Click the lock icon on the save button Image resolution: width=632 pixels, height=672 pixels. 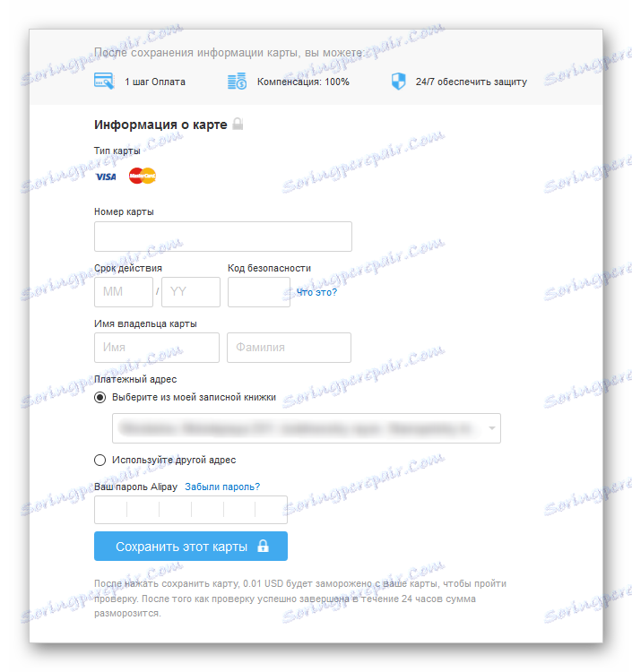click(x=263, y=546)
